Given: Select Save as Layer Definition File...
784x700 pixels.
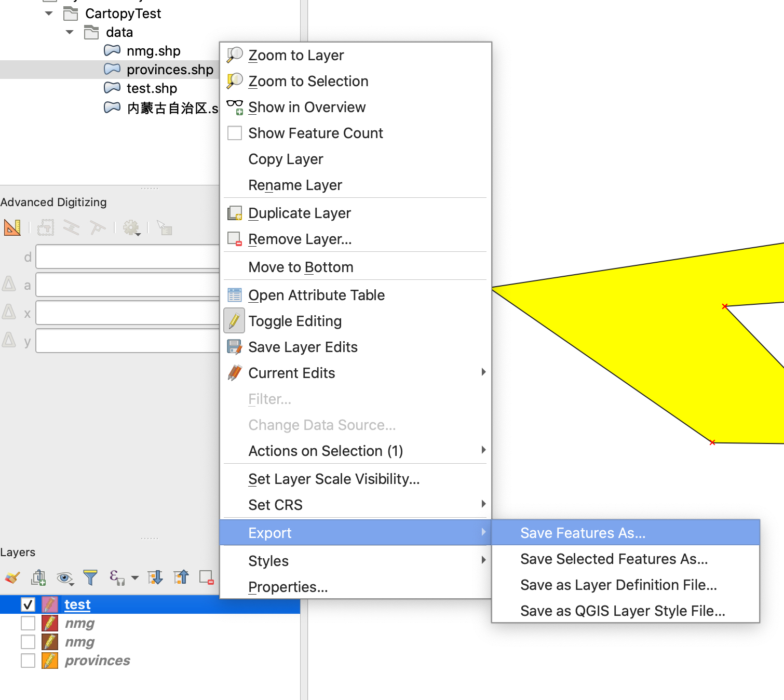Looking at the screenshot, I should click(x=626, y=585).
